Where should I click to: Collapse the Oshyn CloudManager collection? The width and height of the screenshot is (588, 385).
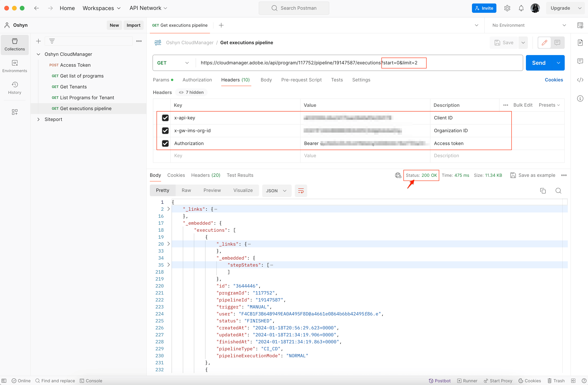point(38,54)
